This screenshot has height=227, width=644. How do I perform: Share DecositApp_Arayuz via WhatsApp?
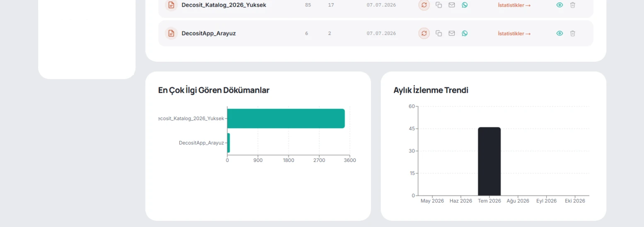tap(465, 33)
